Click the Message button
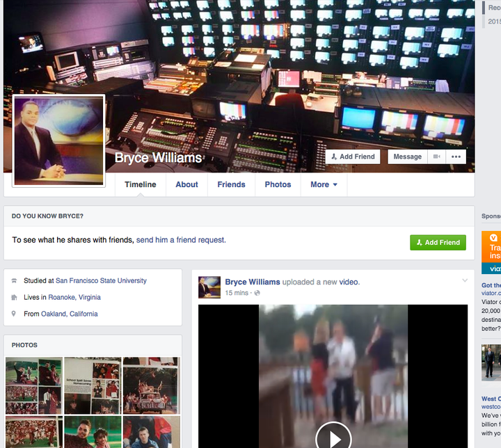Image resolution: width=501 pixels, height=448 pixels. (x=407, y=157)
